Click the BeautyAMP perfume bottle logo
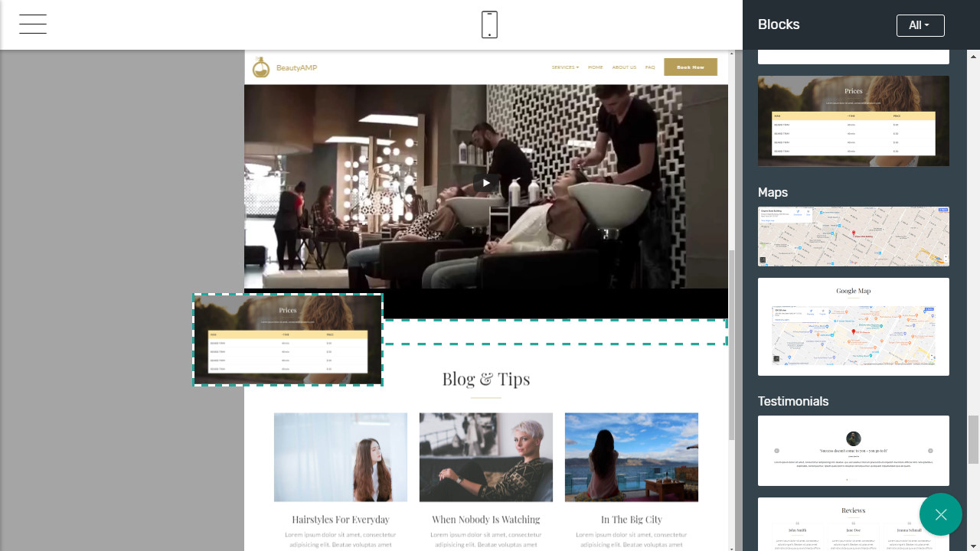This screenshot has height=551, width=980. 261,67
